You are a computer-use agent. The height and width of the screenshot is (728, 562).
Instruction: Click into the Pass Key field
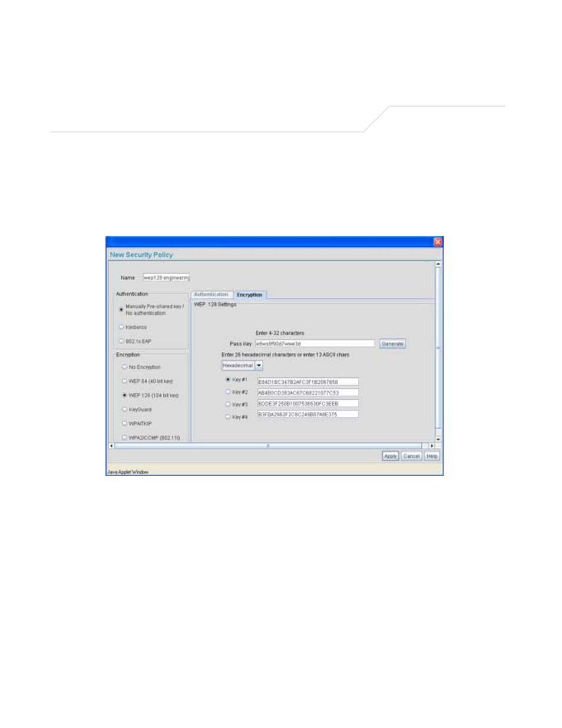coord(315,344)
